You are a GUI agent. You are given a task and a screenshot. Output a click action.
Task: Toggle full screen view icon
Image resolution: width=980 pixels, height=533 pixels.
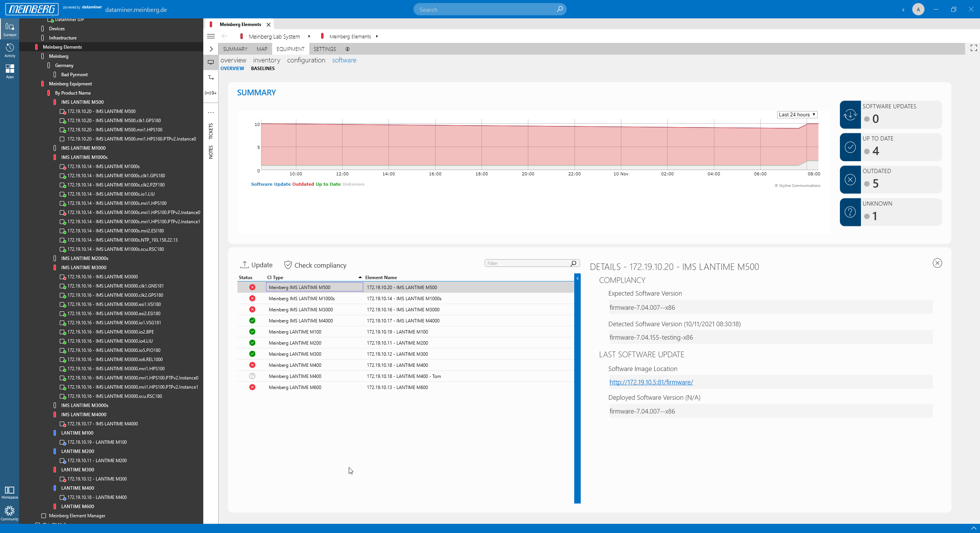coord(973,48)
